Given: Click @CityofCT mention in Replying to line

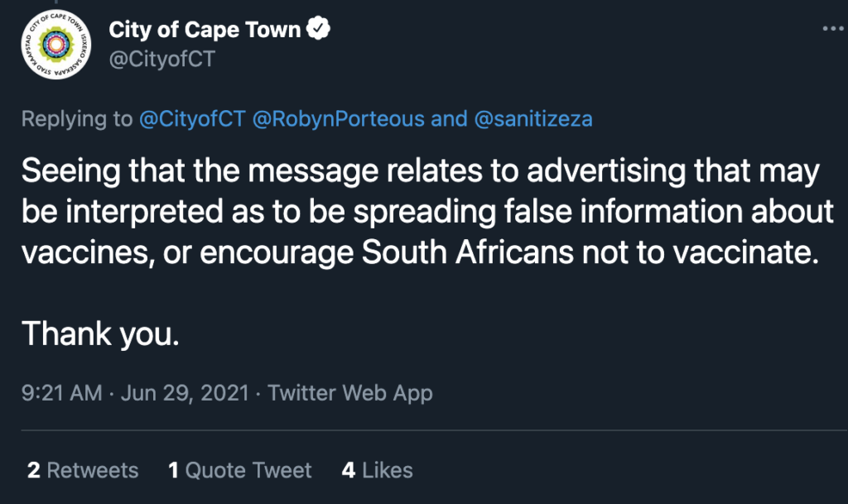Looking at the screenshot, I should [x=191, y=119].
